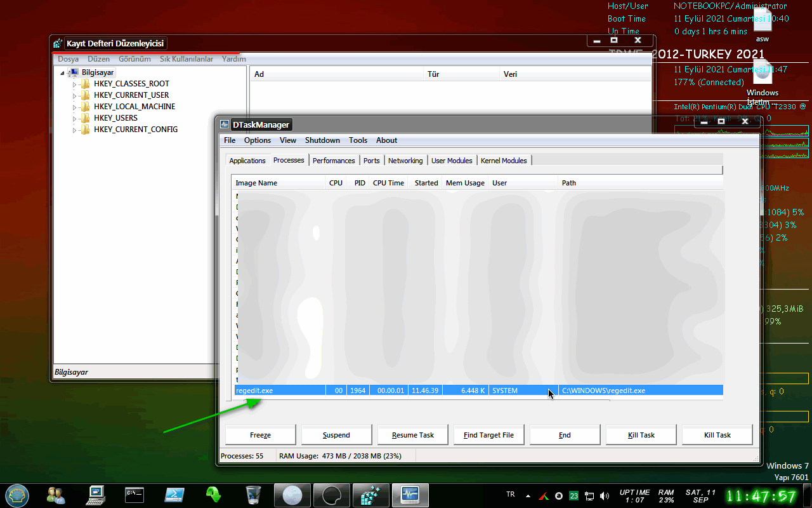Click the green download arrow taskbar icon

[214, 495]
